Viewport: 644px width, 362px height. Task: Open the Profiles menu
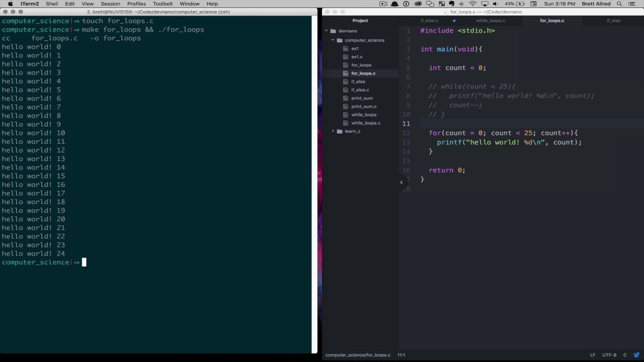pos(136,4)
